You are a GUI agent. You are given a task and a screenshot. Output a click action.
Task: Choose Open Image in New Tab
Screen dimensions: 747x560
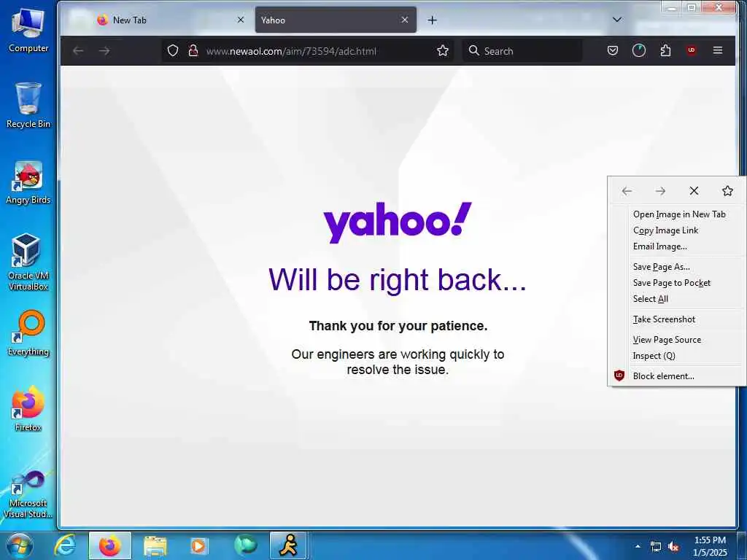coord(678,214)
